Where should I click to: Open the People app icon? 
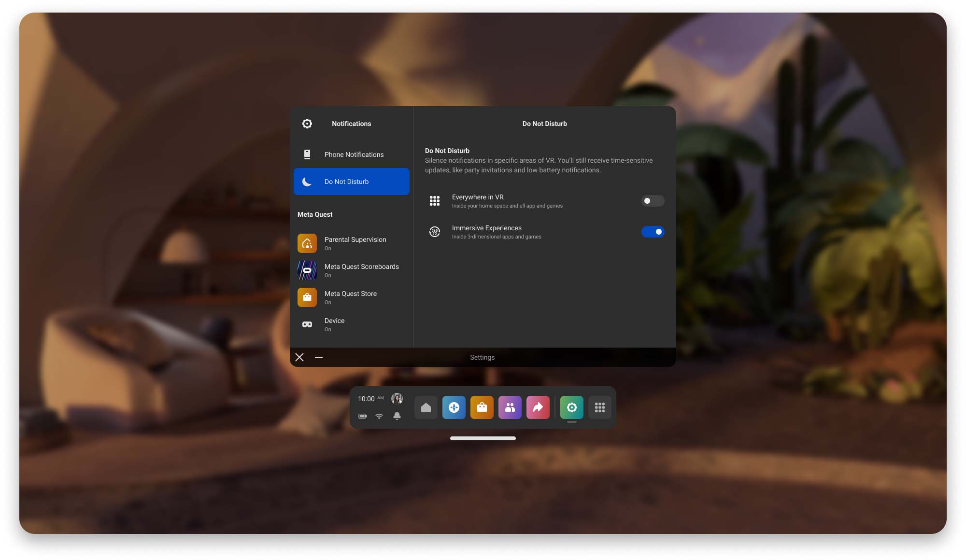[x=510, y=407]
